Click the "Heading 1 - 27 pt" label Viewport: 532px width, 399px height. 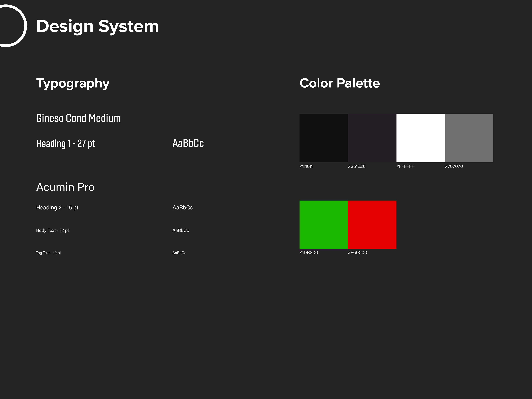coord(66,144)
